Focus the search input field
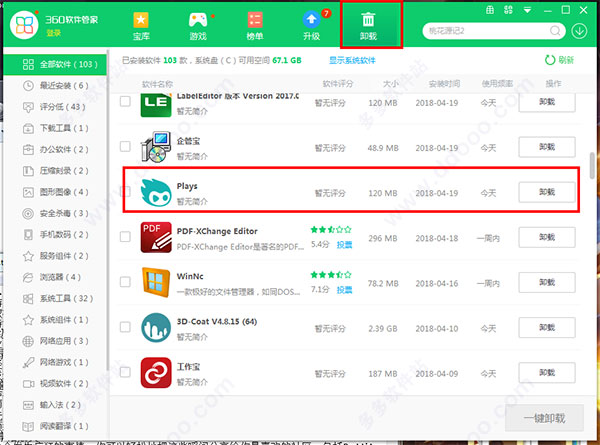Viewport: 600px width, 445px height. (x=488, y=31)
